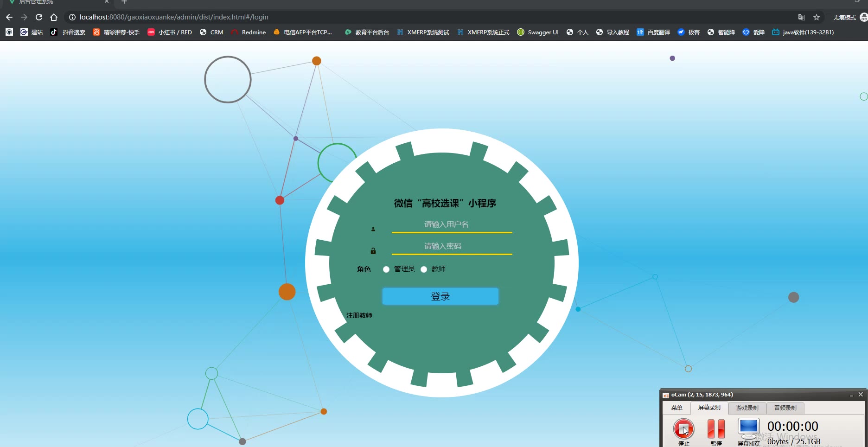The width and height of the screenshot is (868, 447).
Task: Open the 电信AEP平台TCP bookmark
Action: click(x=303, y=32)
